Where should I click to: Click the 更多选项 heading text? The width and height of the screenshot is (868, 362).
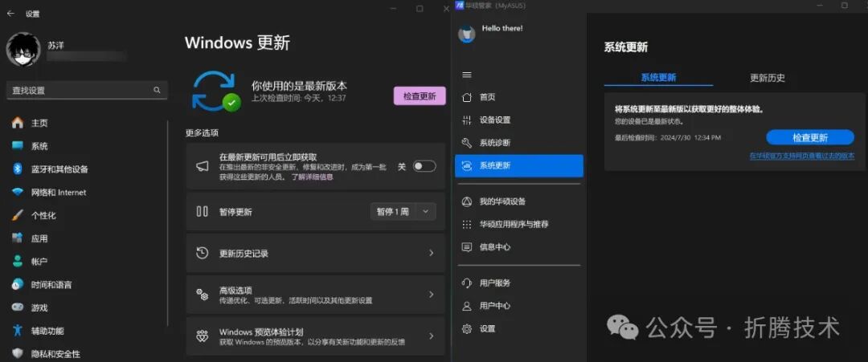[x=202, y=132]
